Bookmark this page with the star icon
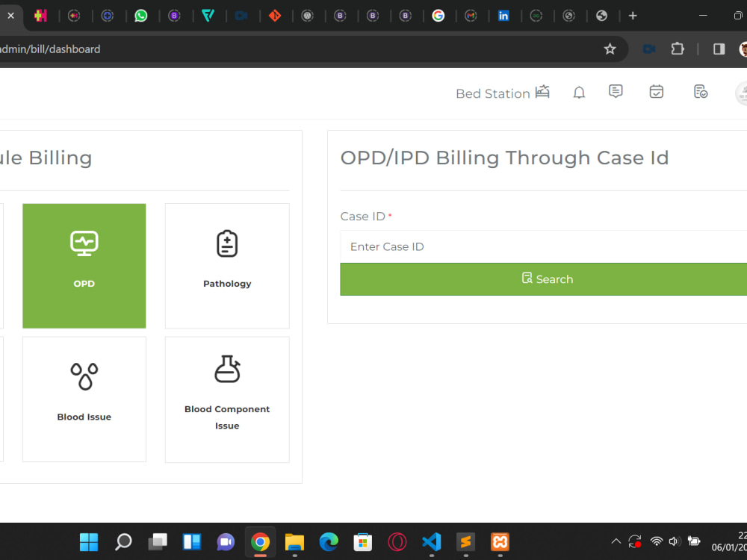 [610, 49]
